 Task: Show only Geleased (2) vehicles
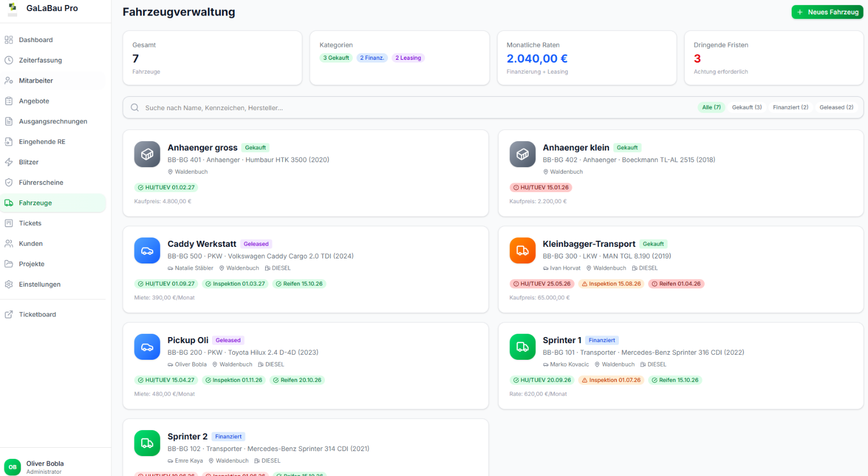(x=836, y=107)
